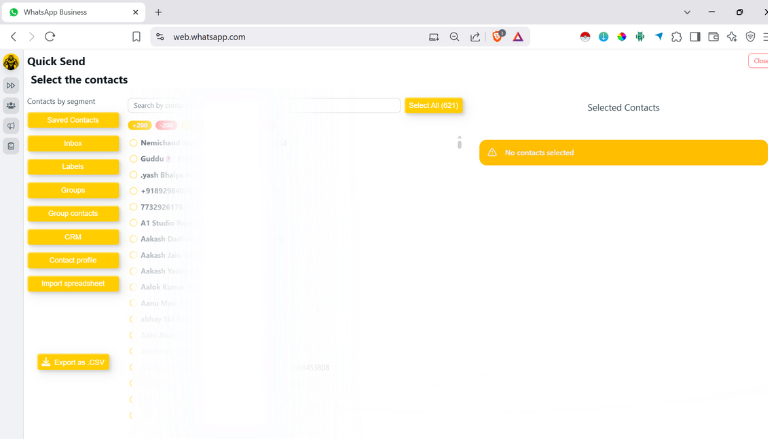Open the contacts group sidebar icon
This screenshot has width=768, height=439.
11,106
